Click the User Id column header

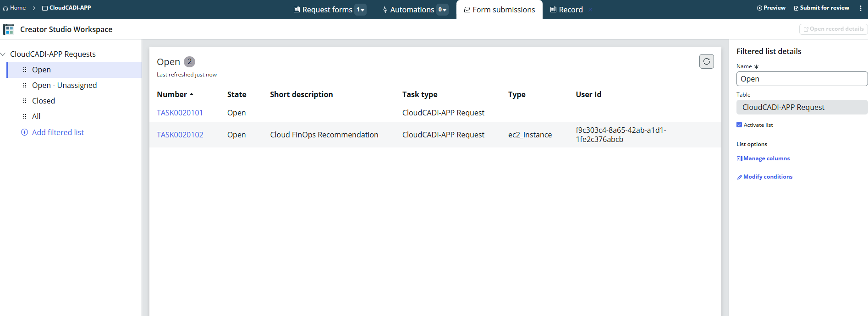tap(588, 94)
